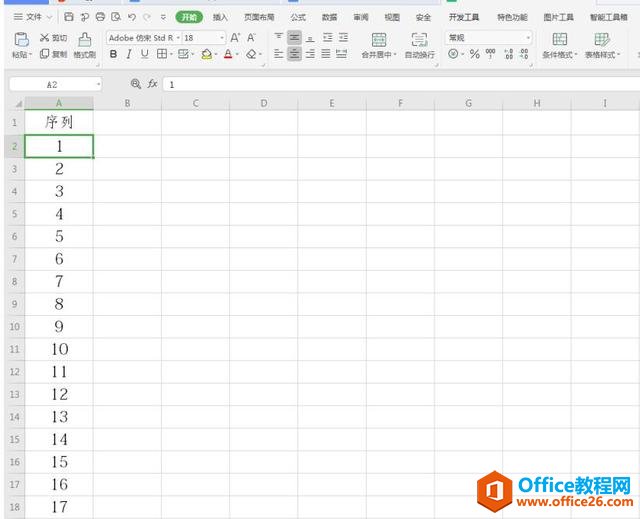This screenshot has width=640, height=519.
Task: Click Merge and Center (合并居中) icon
Action: tap(378, 40)
